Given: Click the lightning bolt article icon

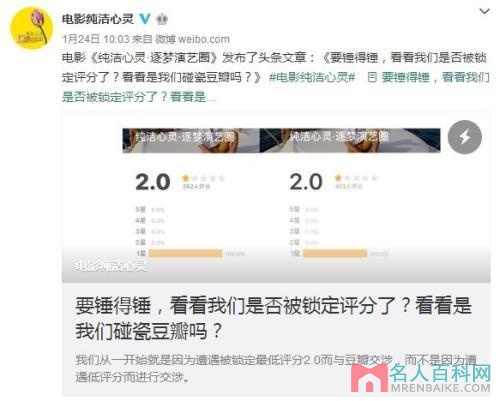Looking at the screenshot, I should [465, 137].
